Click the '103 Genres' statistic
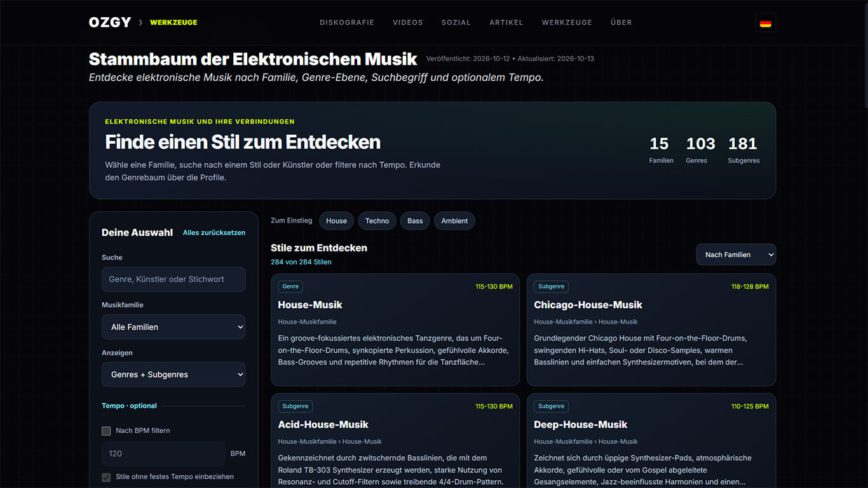This screenshot has width=868, height=488. pos(700,151)
